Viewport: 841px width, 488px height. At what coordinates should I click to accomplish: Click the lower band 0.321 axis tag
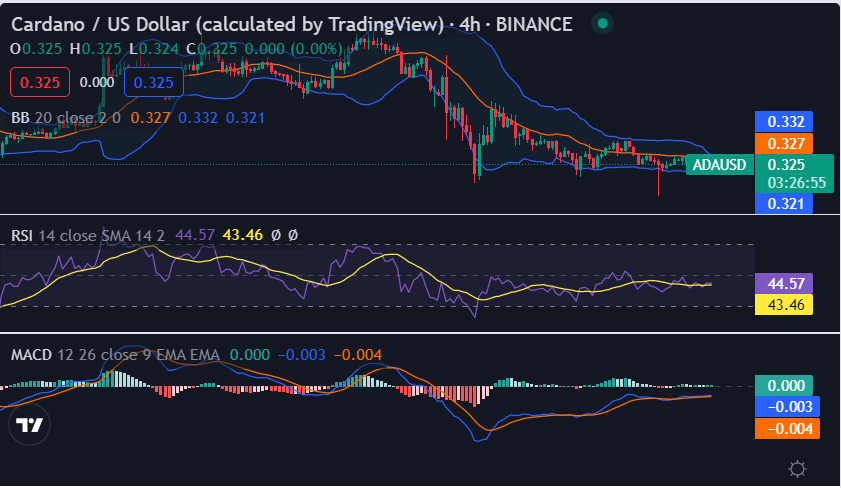(784, 203)
